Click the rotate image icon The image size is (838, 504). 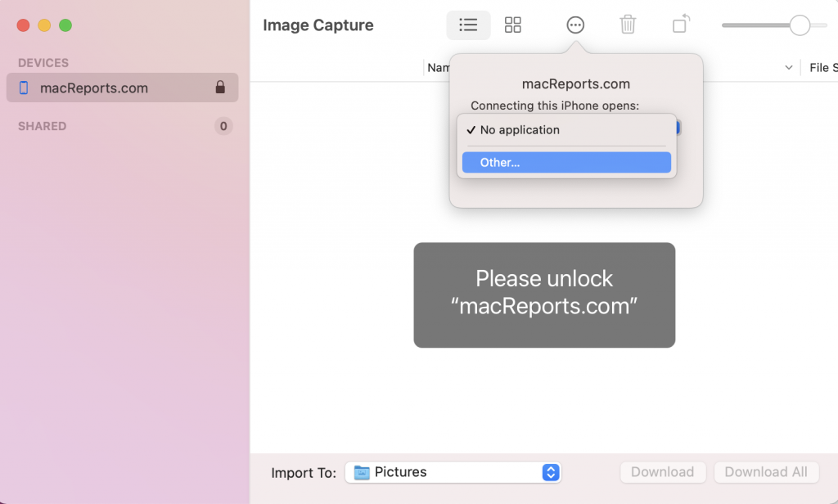coord(681,24)
